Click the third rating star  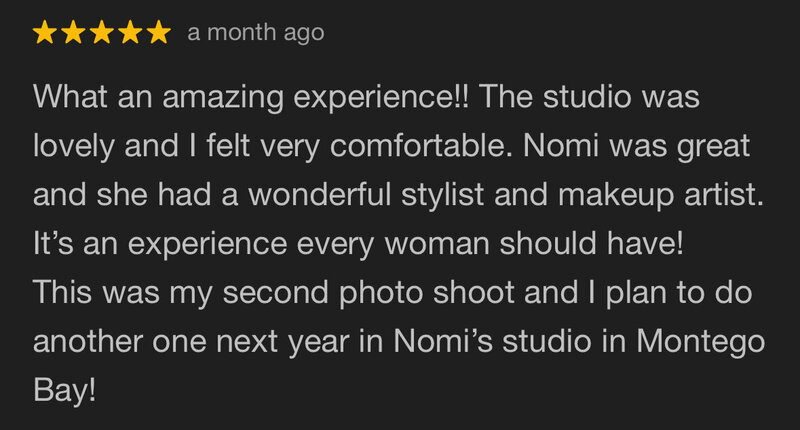click(102, 32)
